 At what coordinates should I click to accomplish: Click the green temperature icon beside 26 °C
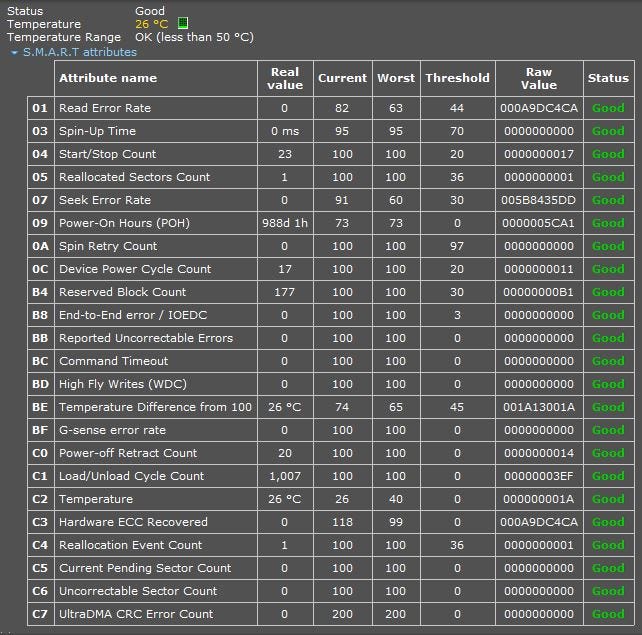pyautogui.click(x=183, y=23)
